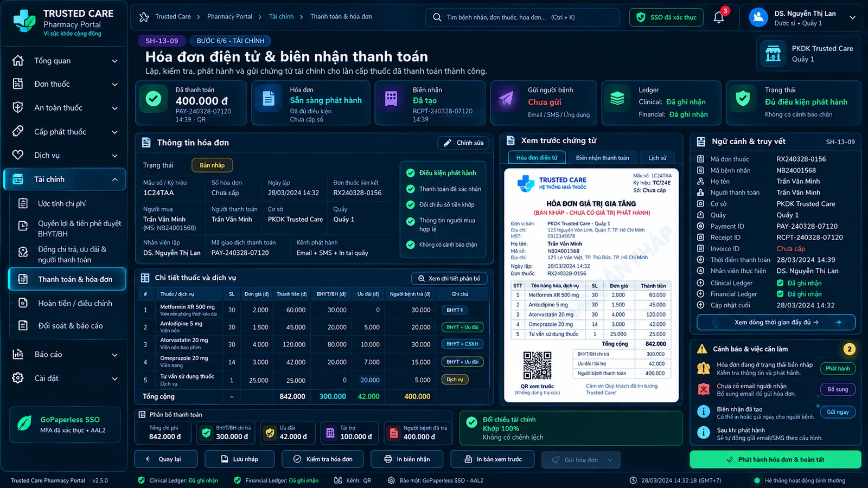
Task: Open the user profile dropdown chevron
Action: [852, 17]
